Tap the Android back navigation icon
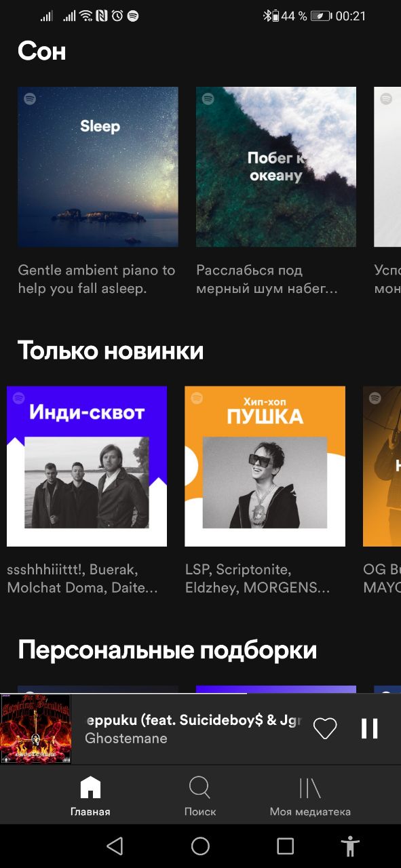This screenshot has width=401, height=868. point(115,846)
